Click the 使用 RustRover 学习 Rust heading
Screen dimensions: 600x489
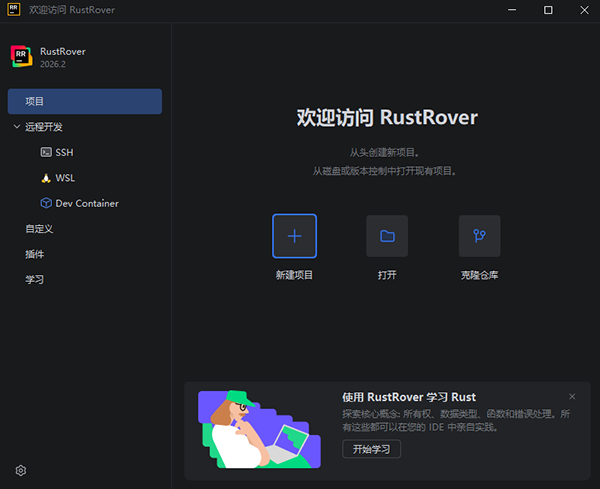[x=409, y=397]
